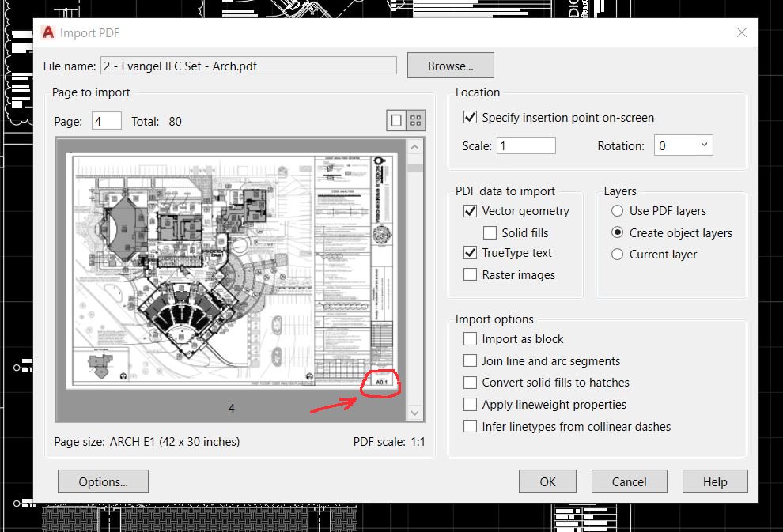Click the AutoCAD logo in Import PDF title bar

click(48, 32)
